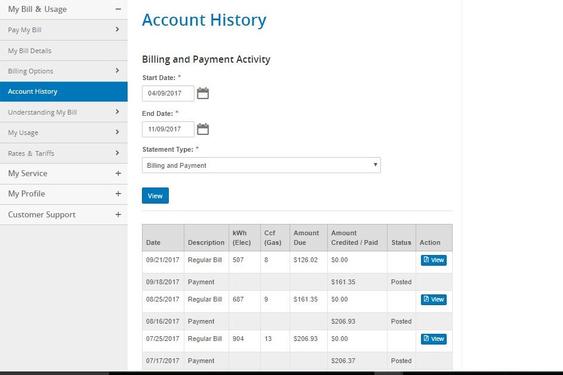
Task: Select the 07/17/2017 date cell
Action: tap(162, 361)
